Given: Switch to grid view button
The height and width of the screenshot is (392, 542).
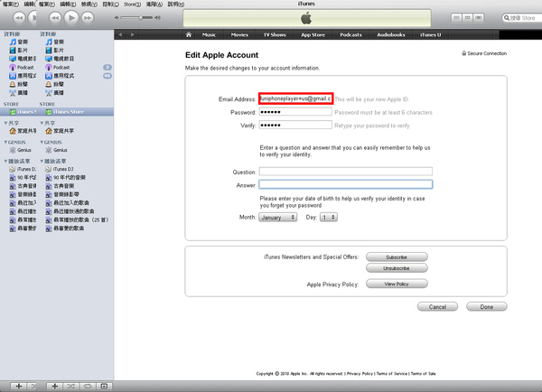Looking at the screenshot, I should [467, 18].
